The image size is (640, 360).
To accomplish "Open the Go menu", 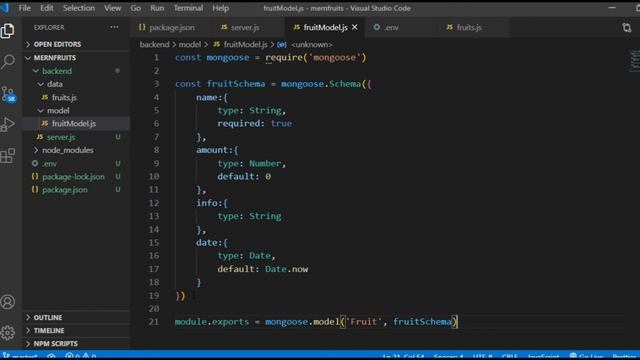I will (x=136, y=8).
